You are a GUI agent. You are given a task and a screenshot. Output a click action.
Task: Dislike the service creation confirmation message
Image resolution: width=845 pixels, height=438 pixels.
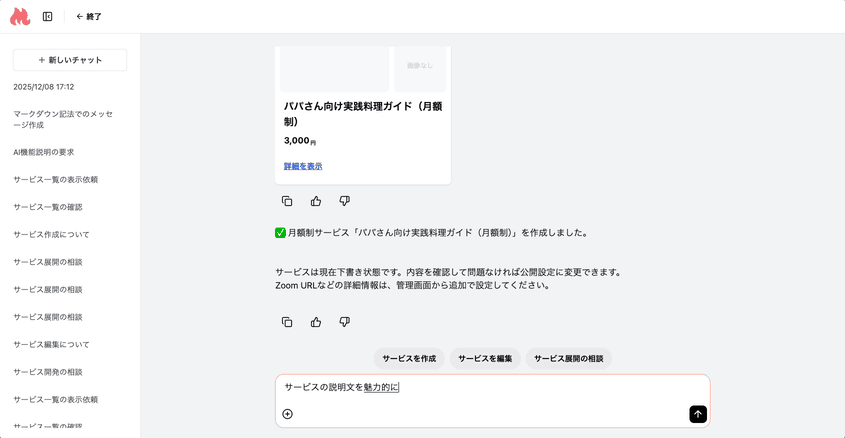pos(345,322)
